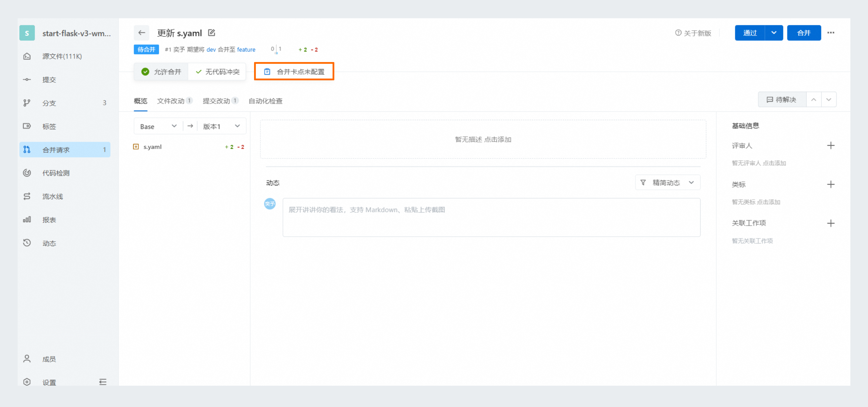Open 报表 in the sidebar
The width and height of the screenshot is (868, 407).
65,220
